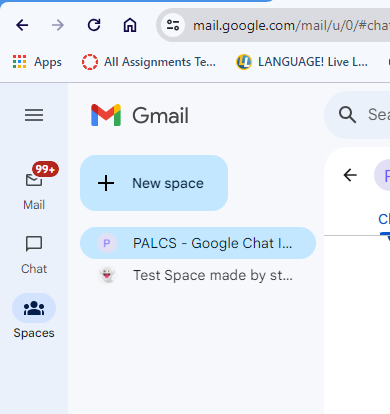Screen dimensions: 390x414
Task: Reload the page with the refresh icon
Action: (x=94, y=25)
